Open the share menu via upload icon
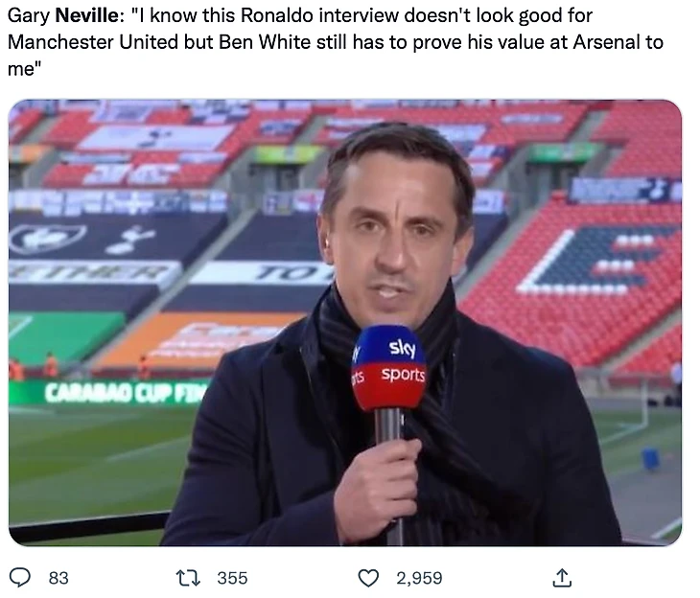Screen dimensions: 700x598 tap(563, 577)
